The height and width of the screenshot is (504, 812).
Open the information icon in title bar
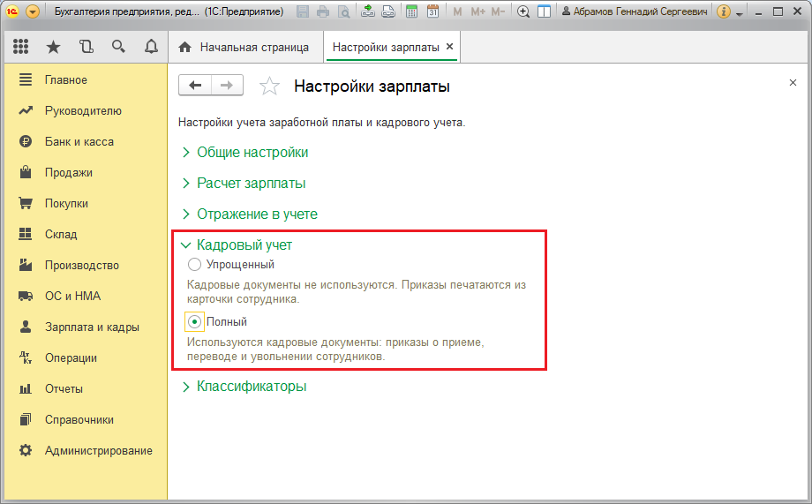(x=724, y=11)
